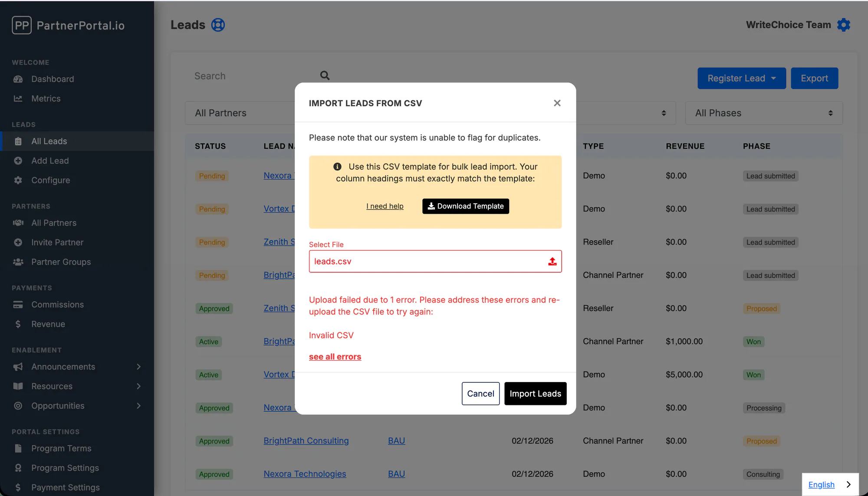This screenshot has height=496, width=868.
Task: Click the $1,000.00 revenue cell
Action: point(684,342)
